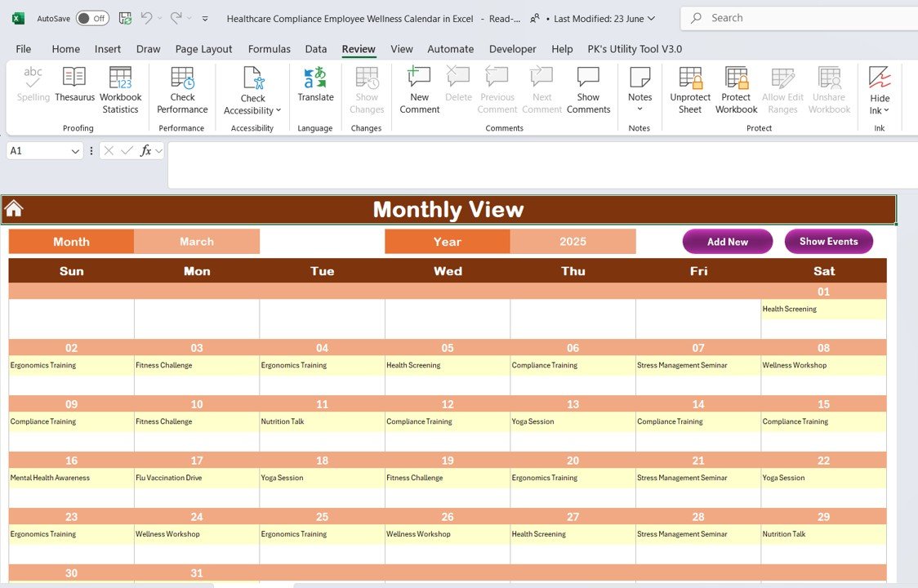Switch to the Home tab
Screen dimensions: 918x588
(x=65, y=49)
